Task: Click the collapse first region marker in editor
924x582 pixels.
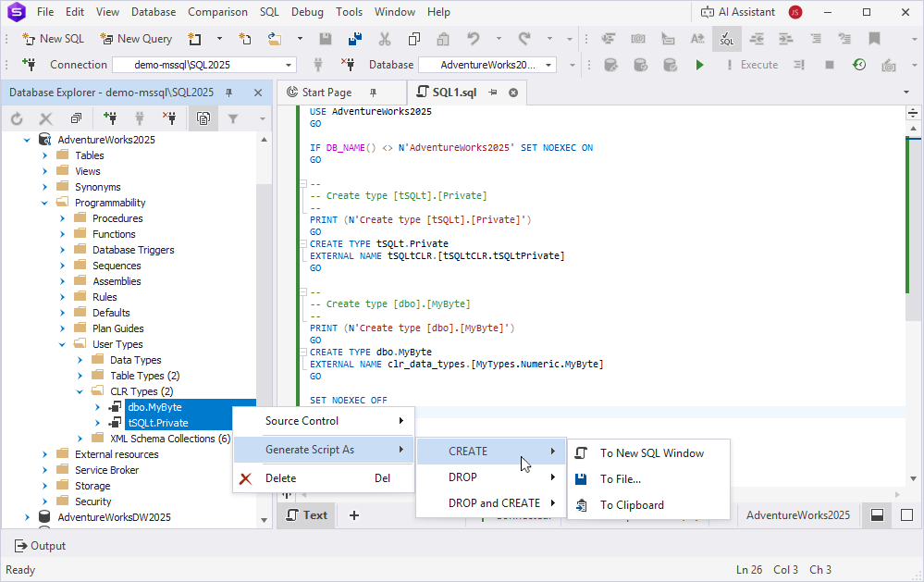Action: (302, 184)
